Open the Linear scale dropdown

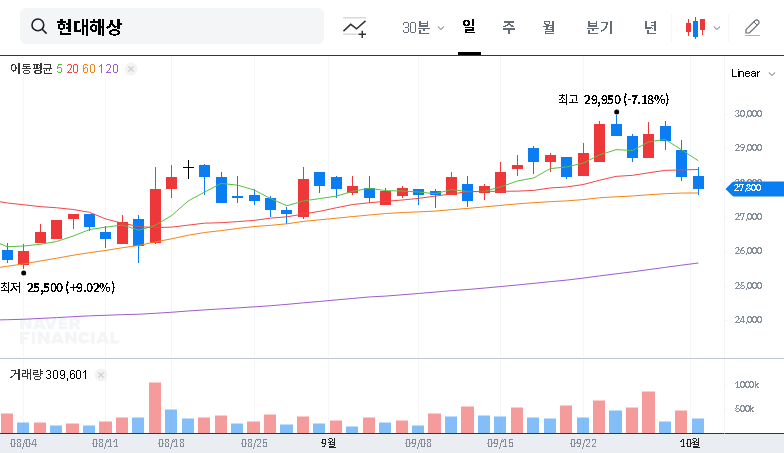click(751, 73)
